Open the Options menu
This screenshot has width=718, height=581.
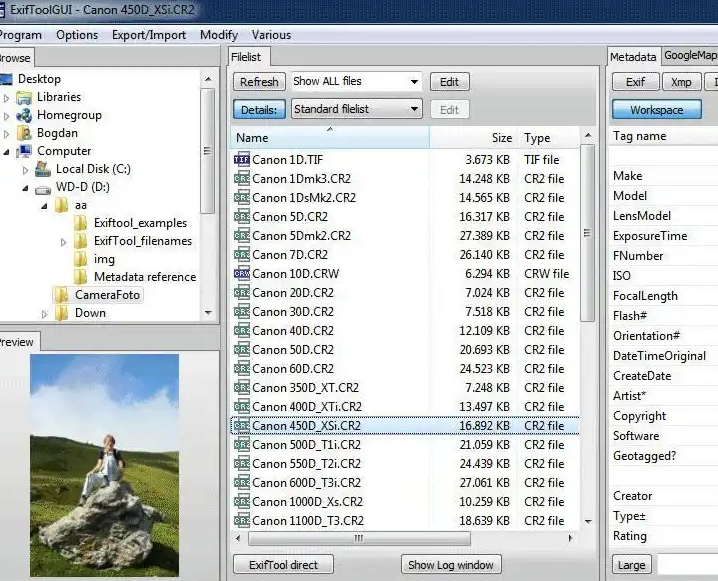pyautogui.click(x=77, y=35)
